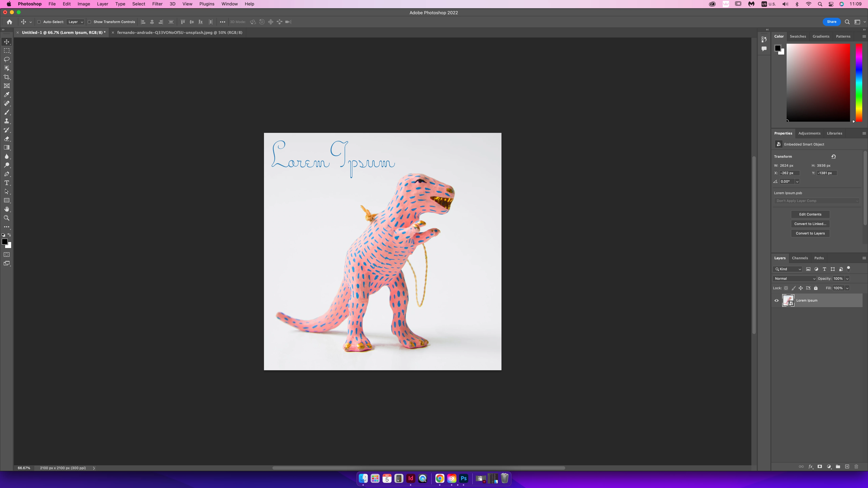Viewport: 868px width, 488px height.
Task: Open the layer filter Kind dropdown
Action: coord(788,269)
